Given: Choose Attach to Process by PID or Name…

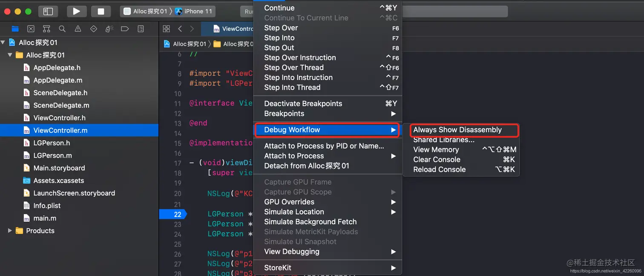Looking at the screenshot, I should tap(328, 146).
